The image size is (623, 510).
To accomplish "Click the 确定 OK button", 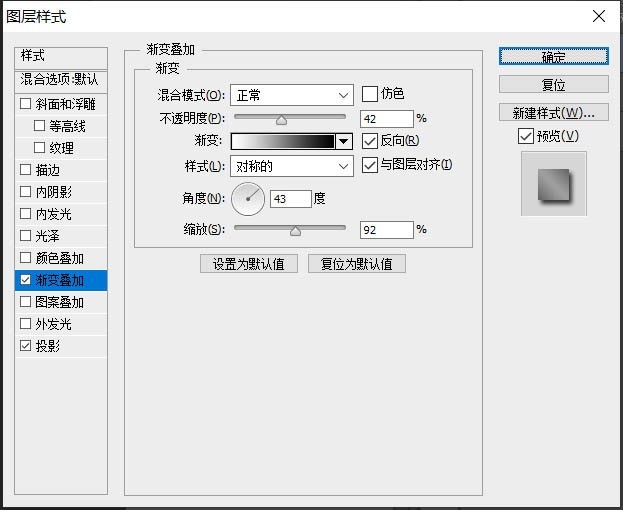I will [553, 56].
